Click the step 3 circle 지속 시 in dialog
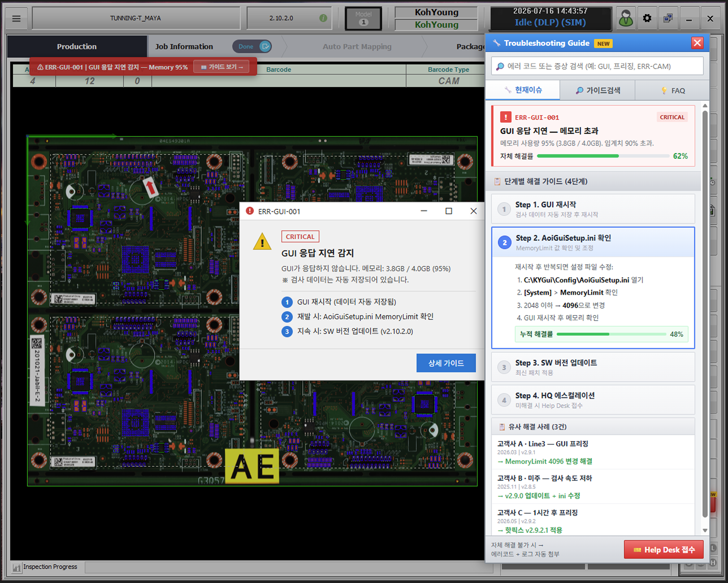The width and height of the screenshot is (728, 583). 287,332
